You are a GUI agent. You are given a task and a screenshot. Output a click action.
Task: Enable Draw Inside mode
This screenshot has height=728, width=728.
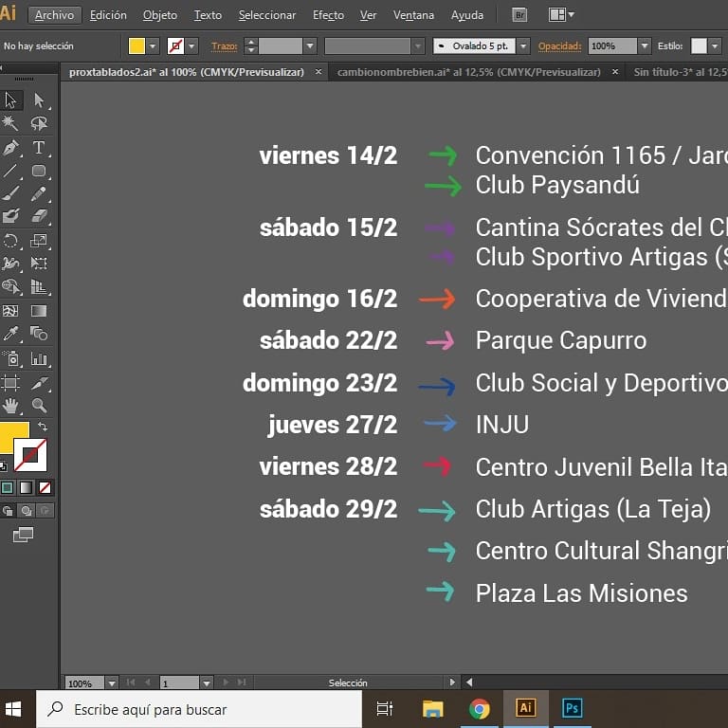point(45,511)
